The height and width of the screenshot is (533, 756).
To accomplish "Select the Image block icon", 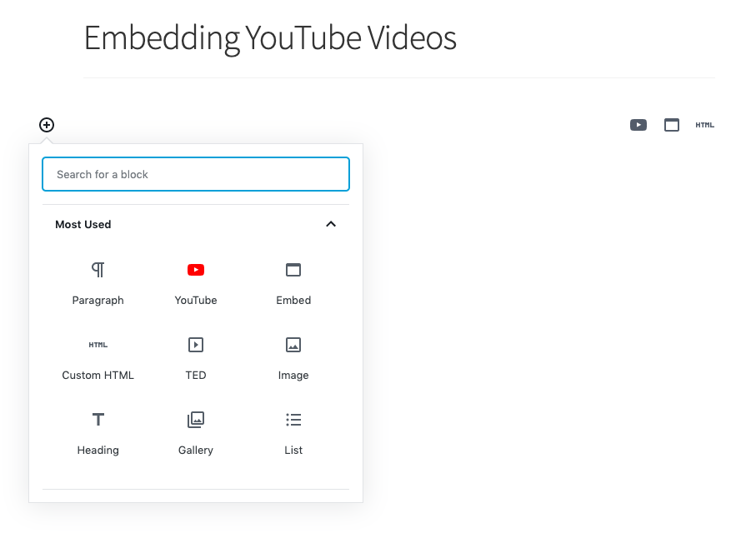I will pyautogui.click(x=293, y=344).
